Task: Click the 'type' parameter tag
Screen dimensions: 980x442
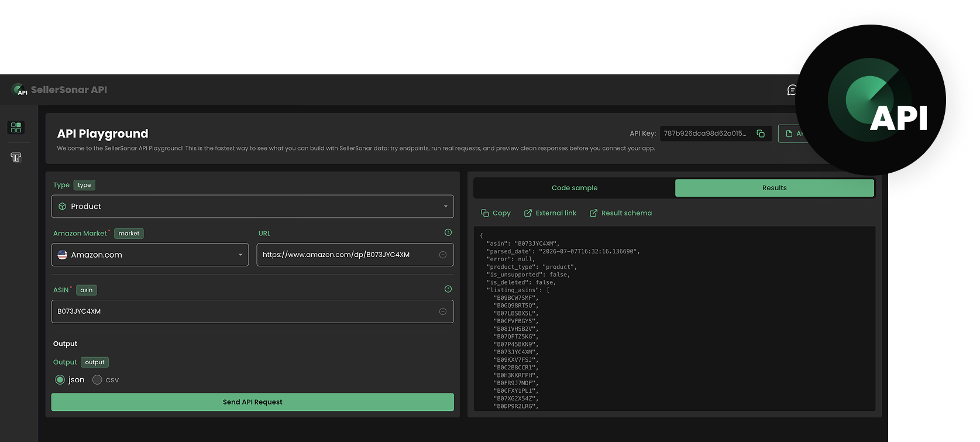Action: 84,185
